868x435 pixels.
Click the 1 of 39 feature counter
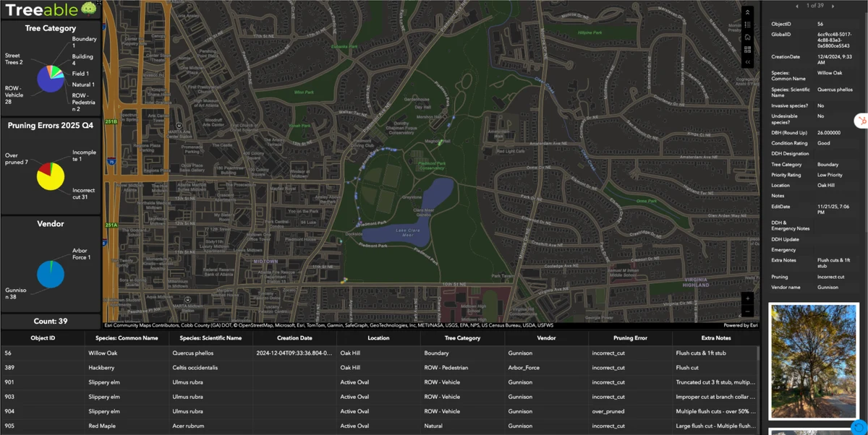point(815,6)
